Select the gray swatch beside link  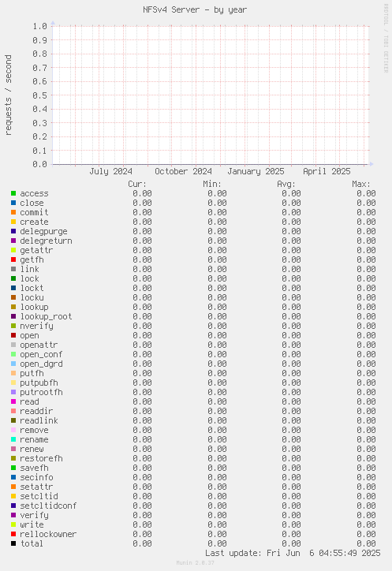[13, 269]
